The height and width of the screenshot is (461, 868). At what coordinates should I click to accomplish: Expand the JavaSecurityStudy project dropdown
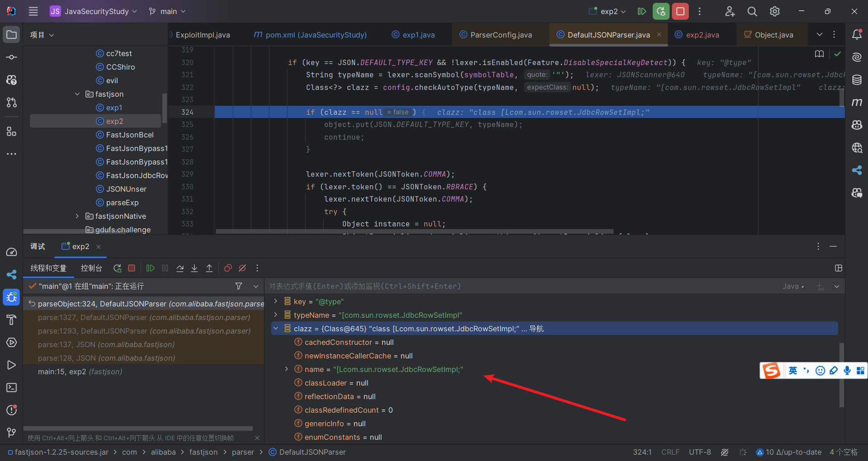click(93, 11)
